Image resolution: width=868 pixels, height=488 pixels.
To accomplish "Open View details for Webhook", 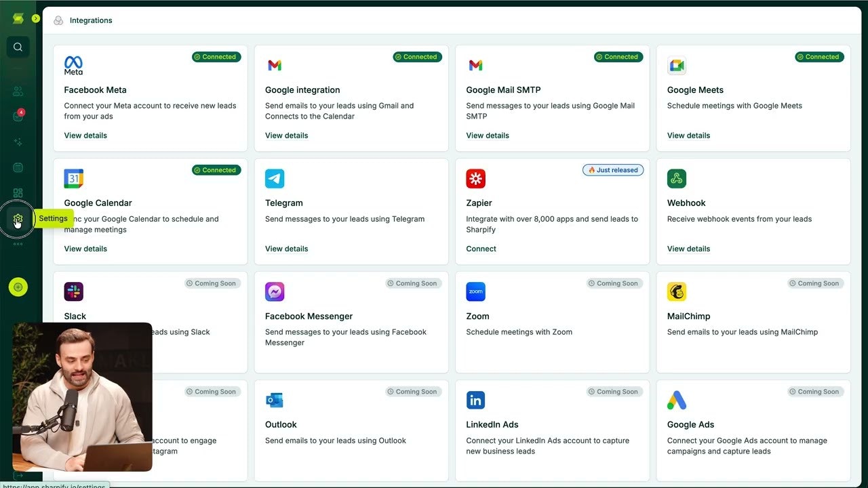I will (x=688, y=249).
